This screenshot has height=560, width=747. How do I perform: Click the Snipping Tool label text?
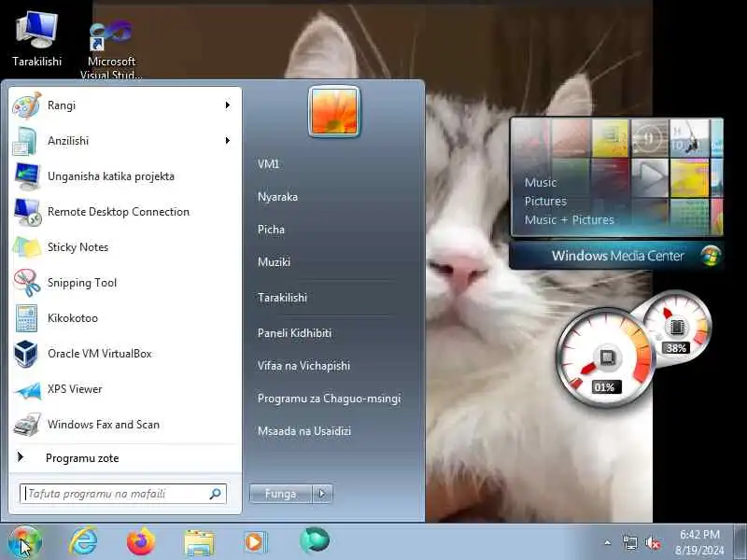(x=82, y=283)
